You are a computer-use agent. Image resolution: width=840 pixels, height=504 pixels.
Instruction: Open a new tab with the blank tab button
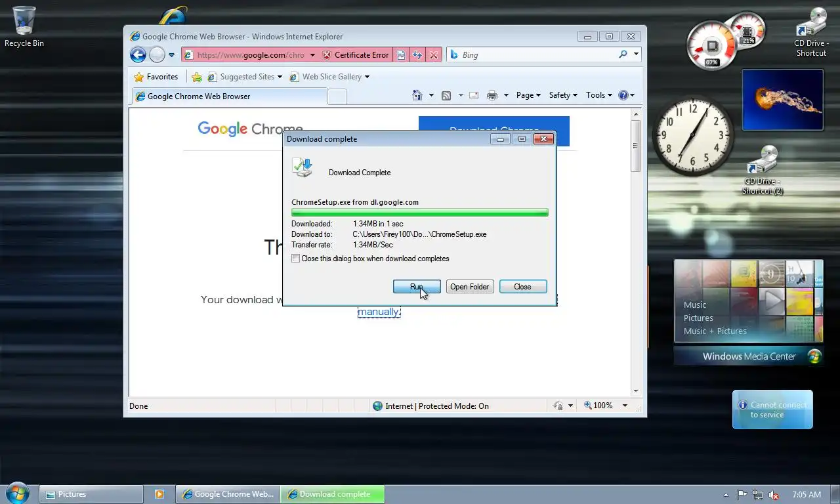point(337,97)
